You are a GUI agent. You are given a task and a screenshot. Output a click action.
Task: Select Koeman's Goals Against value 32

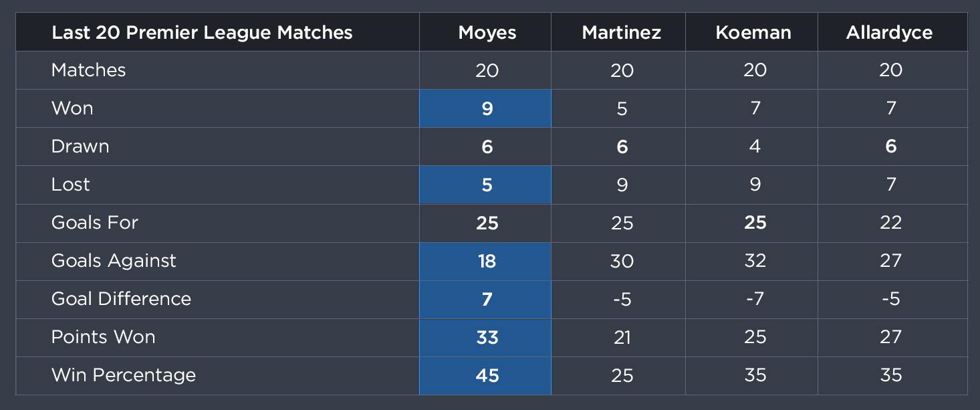[x=755, y=261]
